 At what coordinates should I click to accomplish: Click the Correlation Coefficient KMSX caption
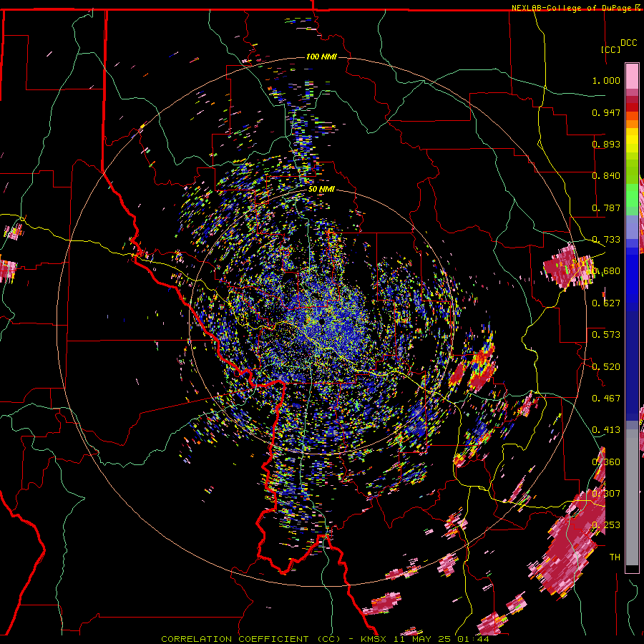click(325, 639)
